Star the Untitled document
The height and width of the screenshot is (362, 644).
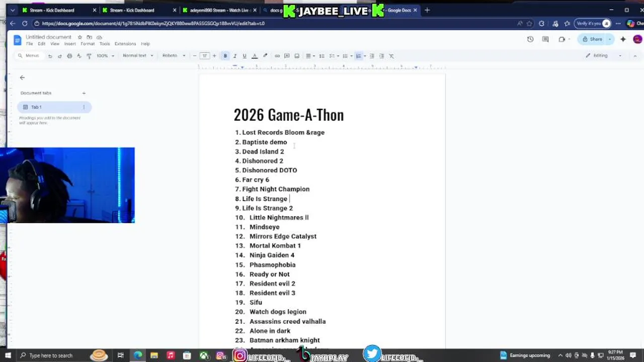[x=79, y=37]
